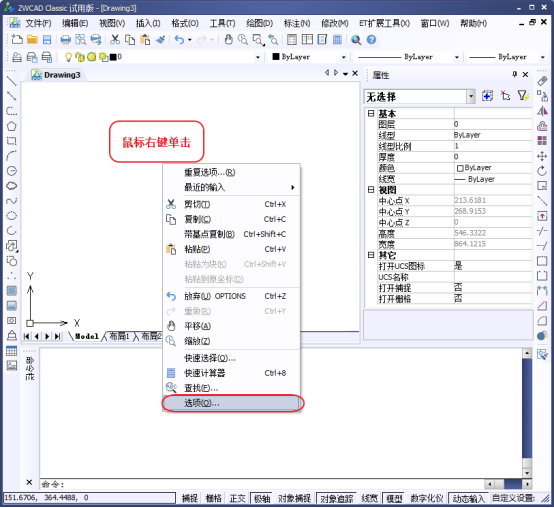This screenshot has width=554, height=508.
Task: Click the New drawing icon
Action: pos(17,40)
